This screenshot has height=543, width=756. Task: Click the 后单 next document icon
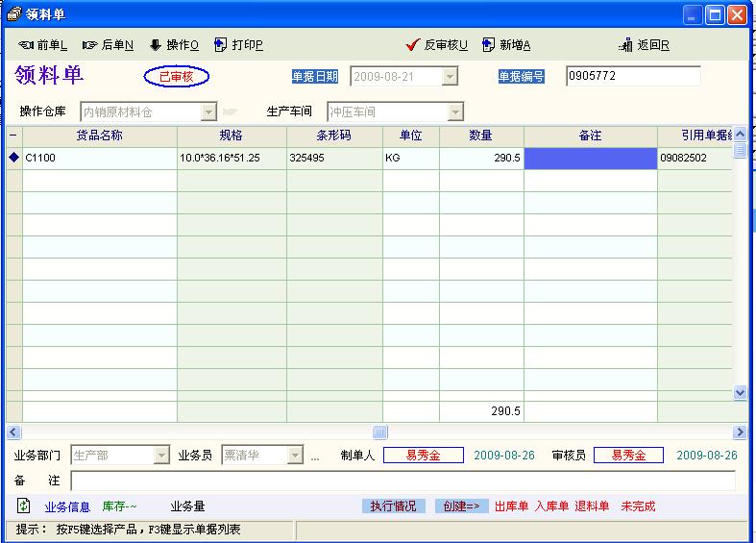tap(90, 45)
